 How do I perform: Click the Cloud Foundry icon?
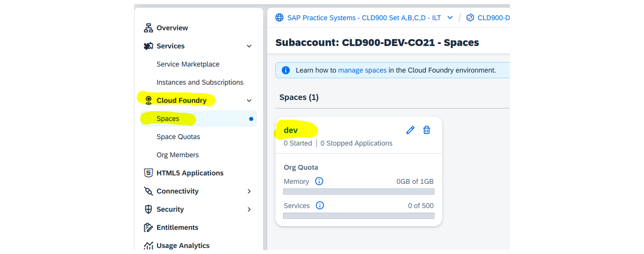coord(149,100)
